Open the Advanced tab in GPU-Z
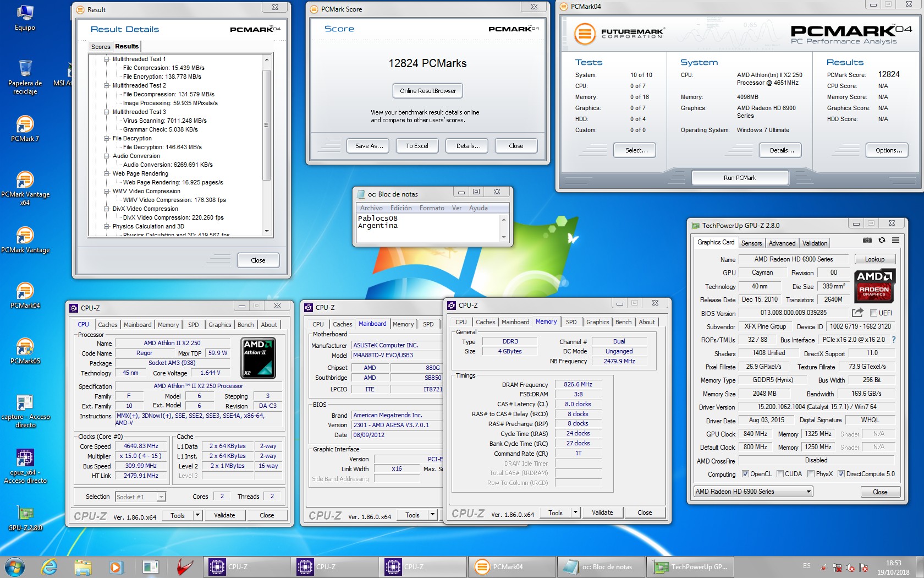924x578 pixels. (x=782, y=243)
